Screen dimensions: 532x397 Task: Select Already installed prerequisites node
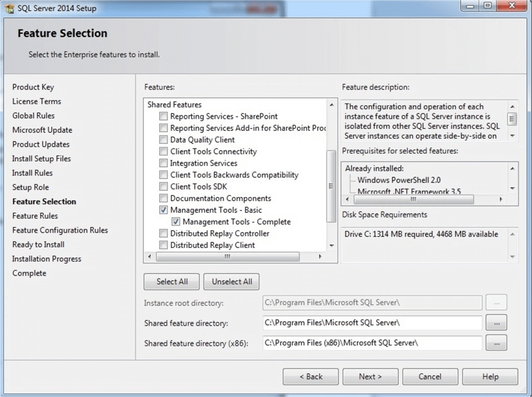pos(374,169)
